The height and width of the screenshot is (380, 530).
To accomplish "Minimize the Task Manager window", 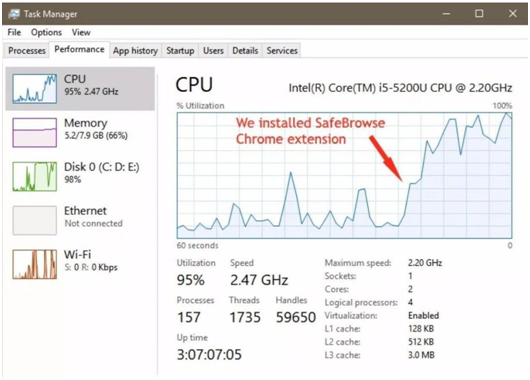I will click(447, 14).
